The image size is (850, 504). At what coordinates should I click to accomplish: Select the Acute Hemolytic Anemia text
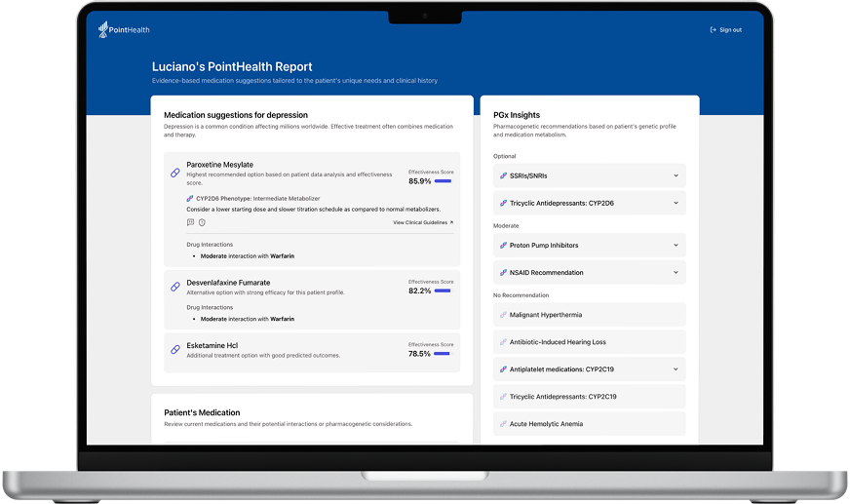[547, 424]
